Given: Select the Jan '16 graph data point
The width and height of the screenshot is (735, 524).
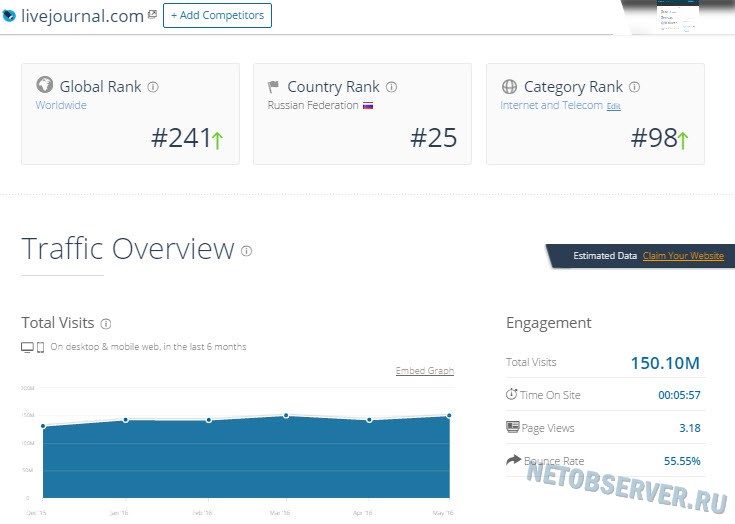Looking at the screenshot, I should pyautogui.click(x=126, y=419).
